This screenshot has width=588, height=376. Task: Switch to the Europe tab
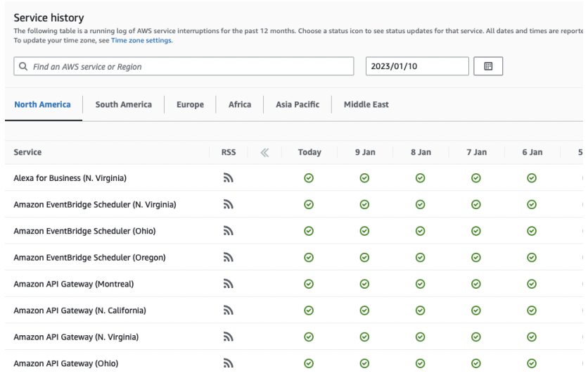click(190, 104)
